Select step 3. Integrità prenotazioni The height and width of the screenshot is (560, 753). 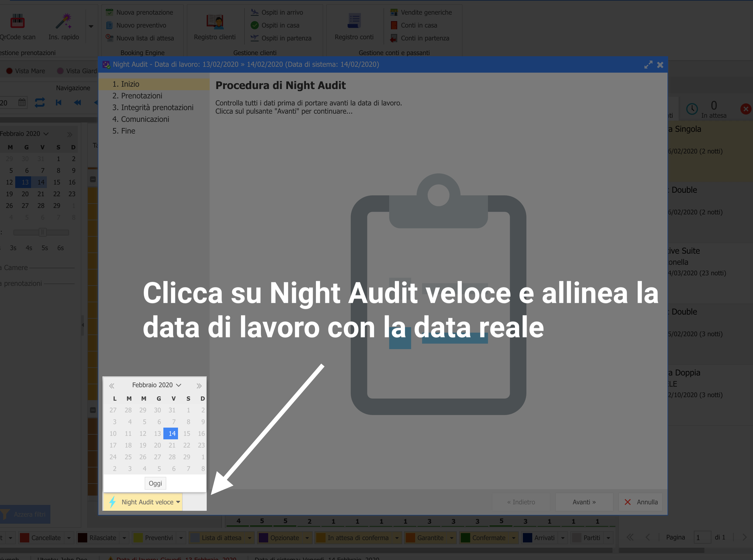point(154,107)
